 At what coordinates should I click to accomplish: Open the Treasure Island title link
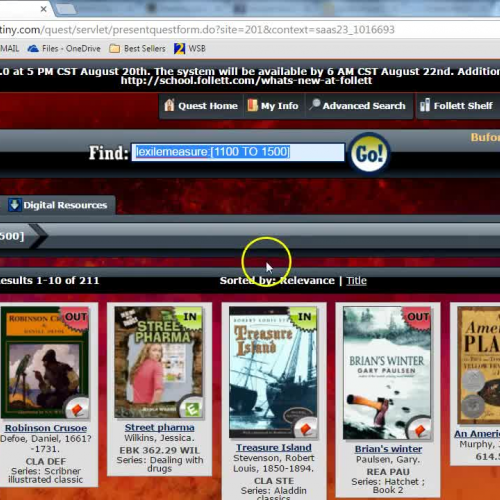point(274,448)
